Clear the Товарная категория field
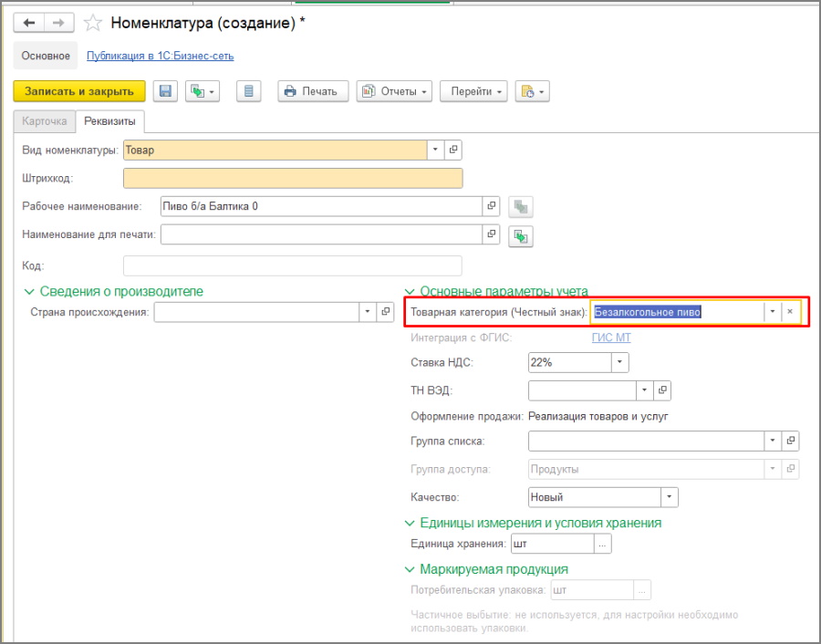Screen dimensions: 821x644 (790, 312)
